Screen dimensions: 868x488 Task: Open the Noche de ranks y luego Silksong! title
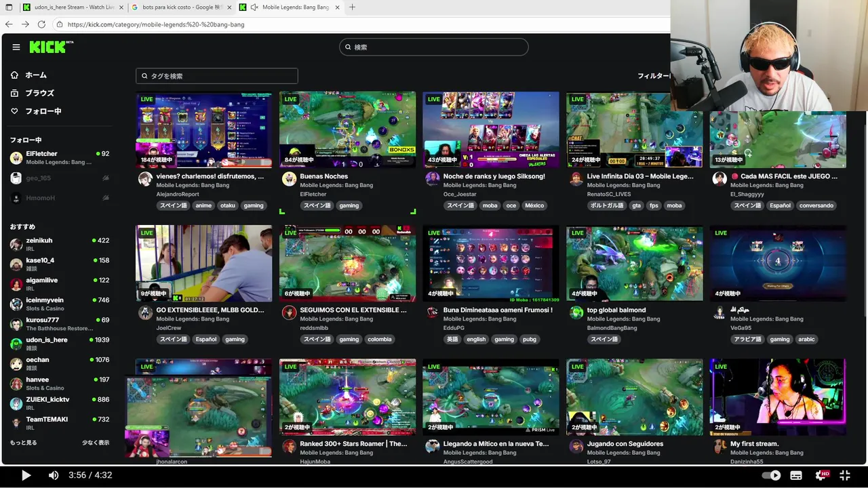(494, 176)
